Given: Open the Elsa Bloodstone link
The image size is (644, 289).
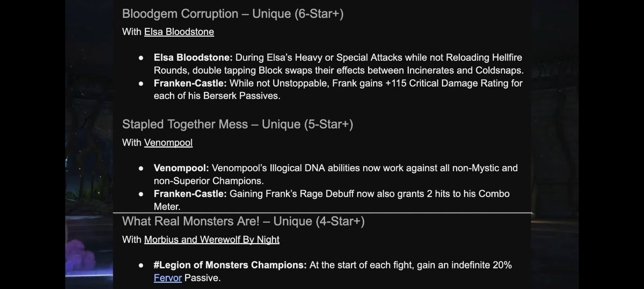Looking at the screenshot, I should 179,32.
